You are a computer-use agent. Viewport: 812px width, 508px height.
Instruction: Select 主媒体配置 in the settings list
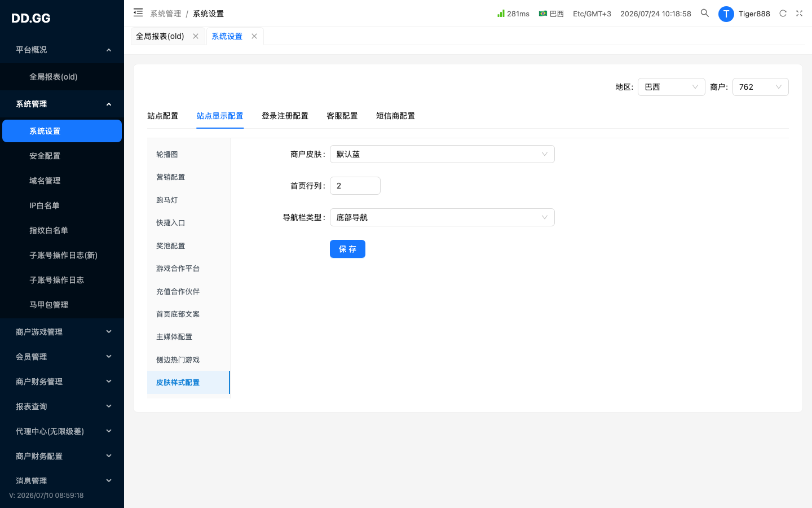pyautogui.click(x=188, y=337)
